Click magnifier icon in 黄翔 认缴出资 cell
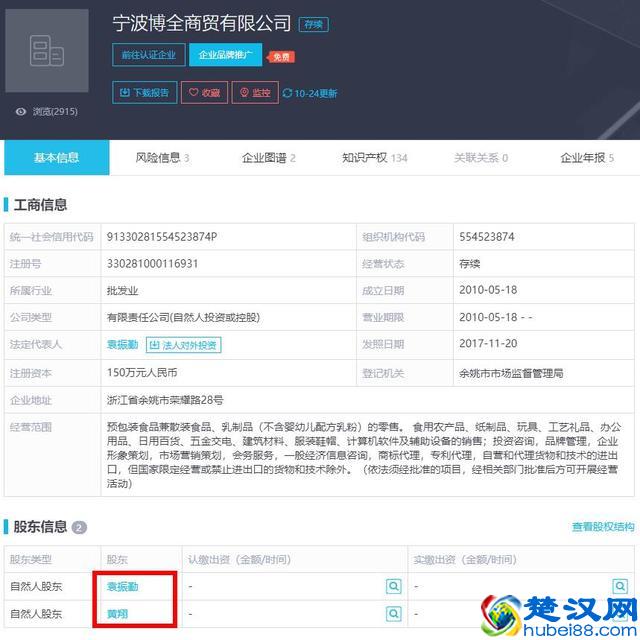This screenshot has width=640, height=640. click(x=393, y=613)
